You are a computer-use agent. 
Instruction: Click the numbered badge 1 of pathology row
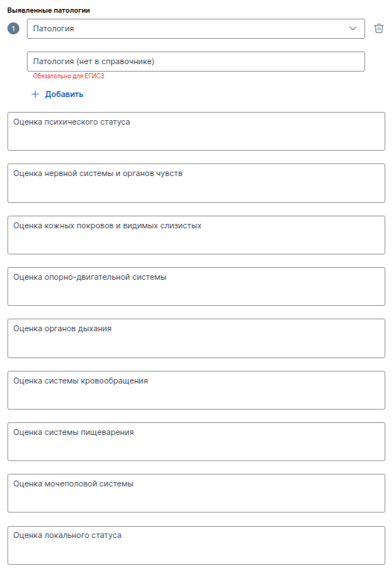(x=13, y=28)
